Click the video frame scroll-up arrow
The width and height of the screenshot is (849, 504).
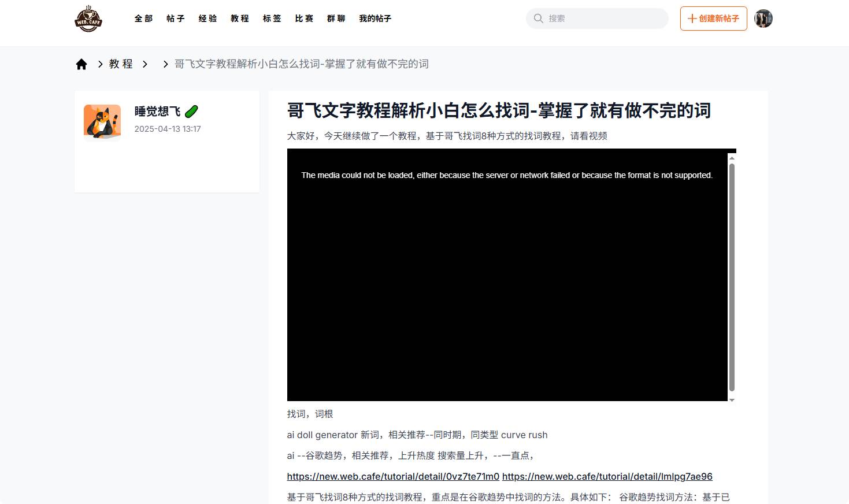(732, 158)
